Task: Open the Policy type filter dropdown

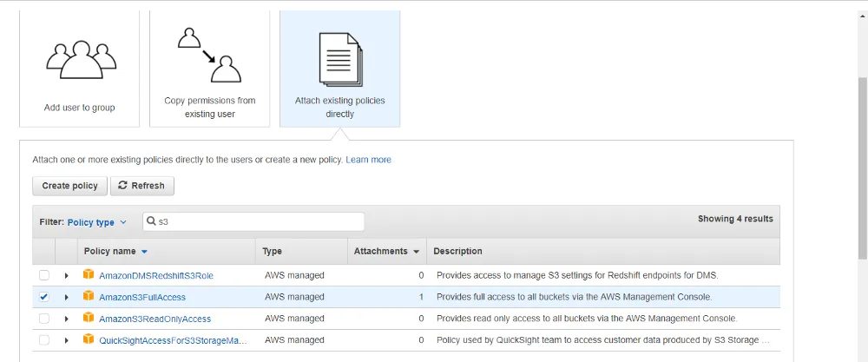Action: click(97, 222)
